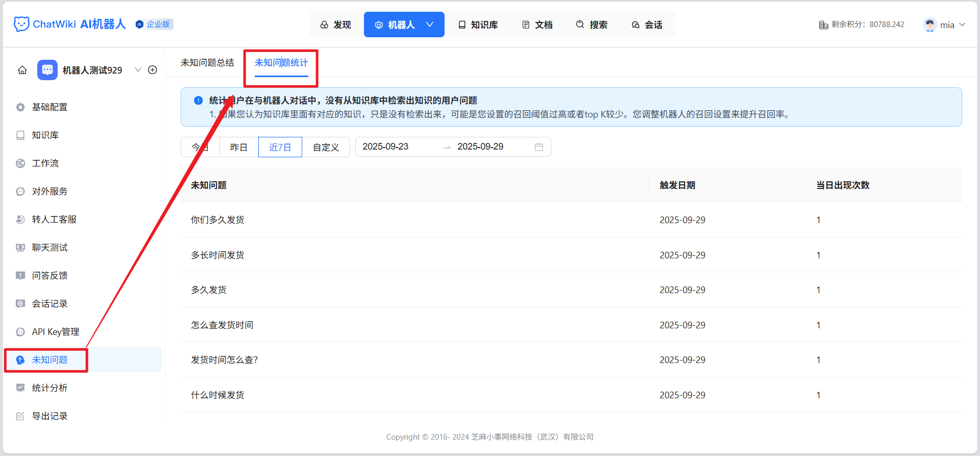The width and height of the screenshot is (980, 456).
Task: Click the 导出记录 icon in sidebar
Action: (20, 416)
